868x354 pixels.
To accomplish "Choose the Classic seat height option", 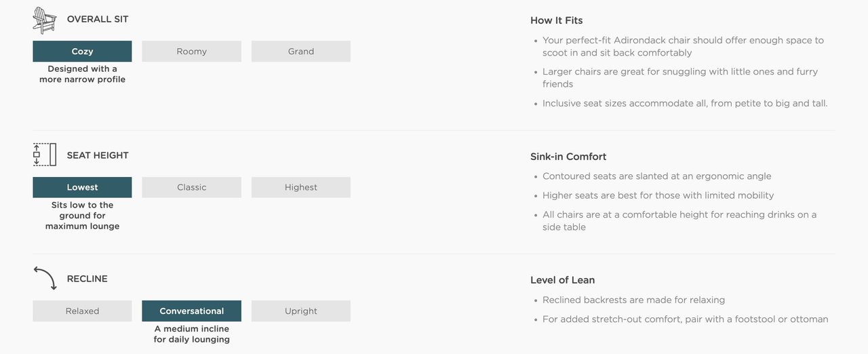I will point(192,187).
